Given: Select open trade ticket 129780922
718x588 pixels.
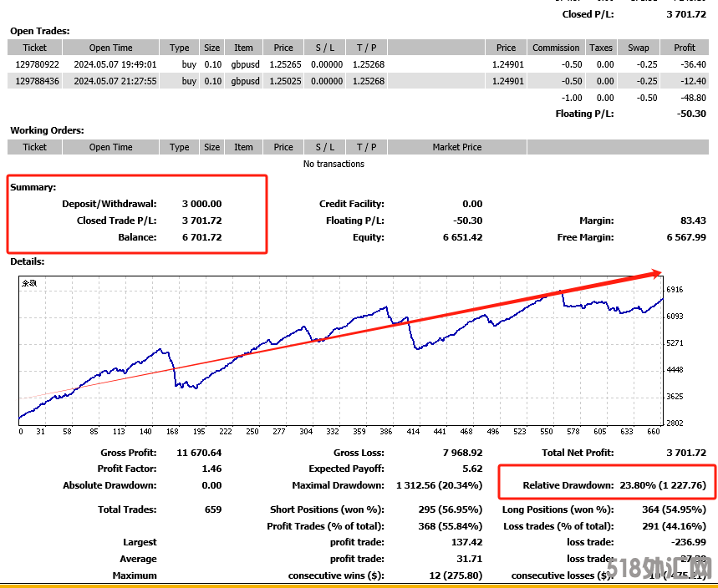Looking at the screenshot, I should (38, 64).
